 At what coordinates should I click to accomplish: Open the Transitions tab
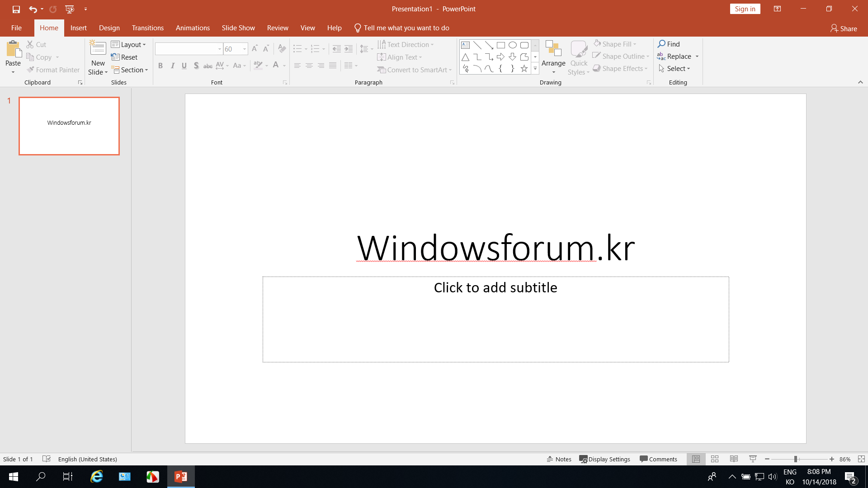pyautogui.click(x=148, y=28)
